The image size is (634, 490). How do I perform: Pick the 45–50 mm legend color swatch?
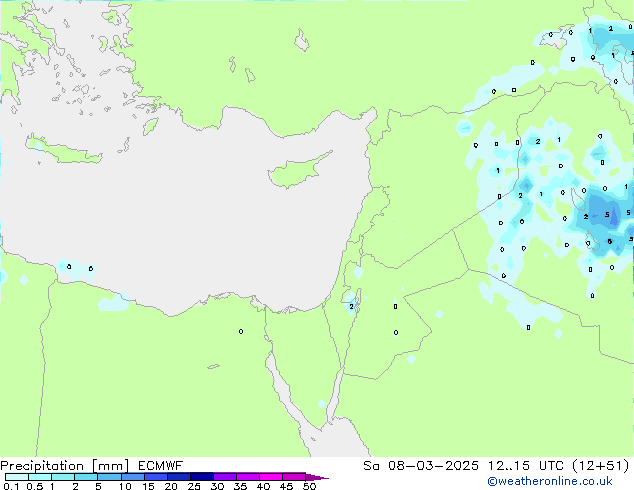pyautogui.click(x=294, y=477)
